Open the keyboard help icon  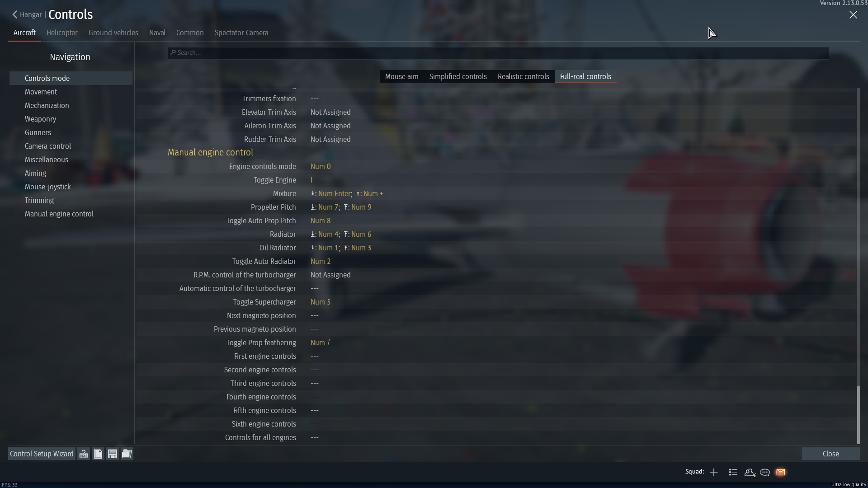84,454
